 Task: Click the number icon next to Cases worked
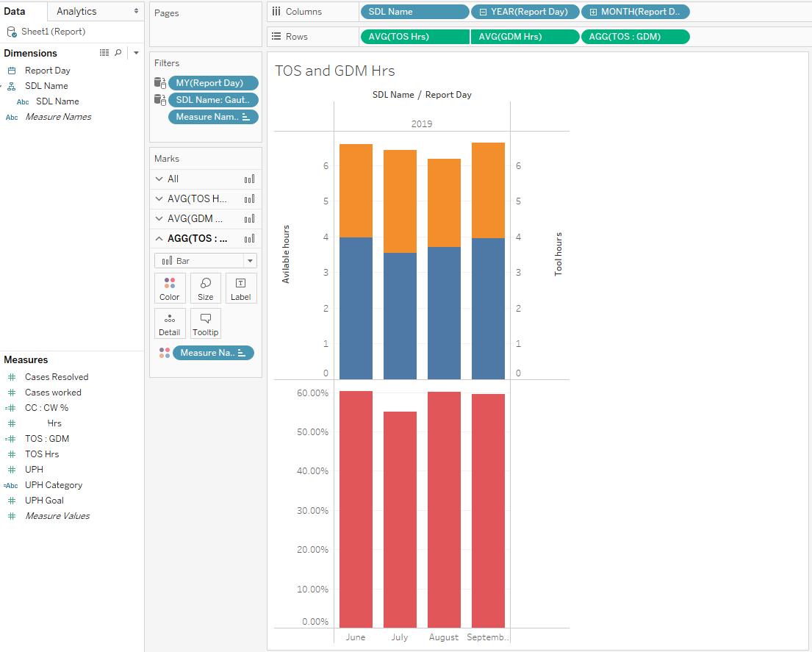tap(12, 393)
